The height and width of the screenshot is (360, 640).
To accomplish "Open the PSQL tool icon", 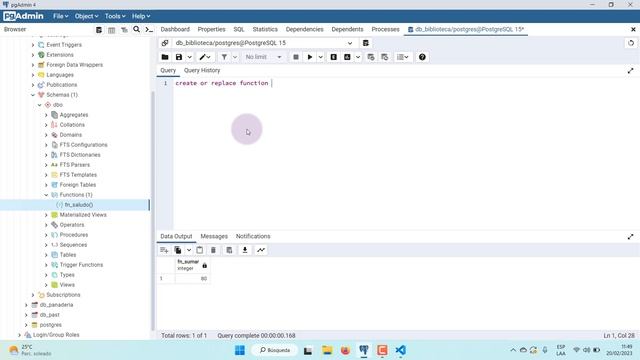I will coord(149,29).
